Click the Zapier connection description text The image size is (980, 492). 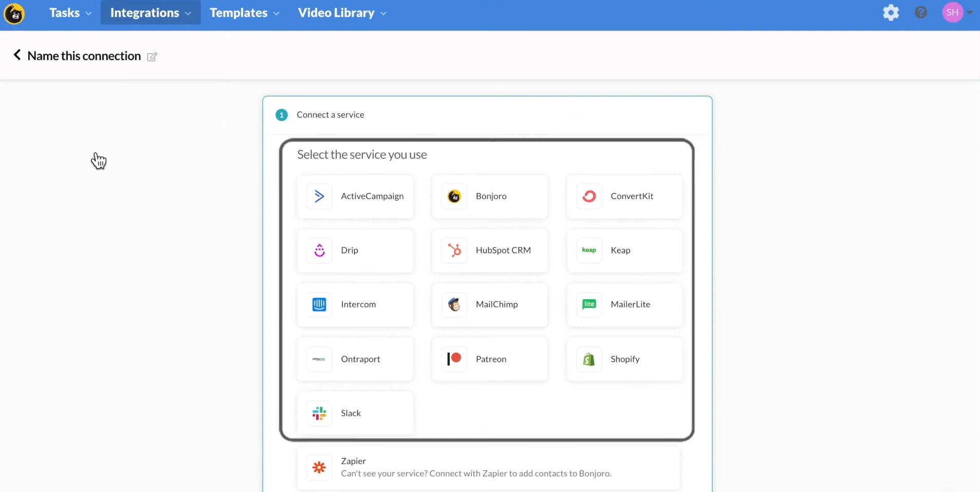(x=476, y=474)
